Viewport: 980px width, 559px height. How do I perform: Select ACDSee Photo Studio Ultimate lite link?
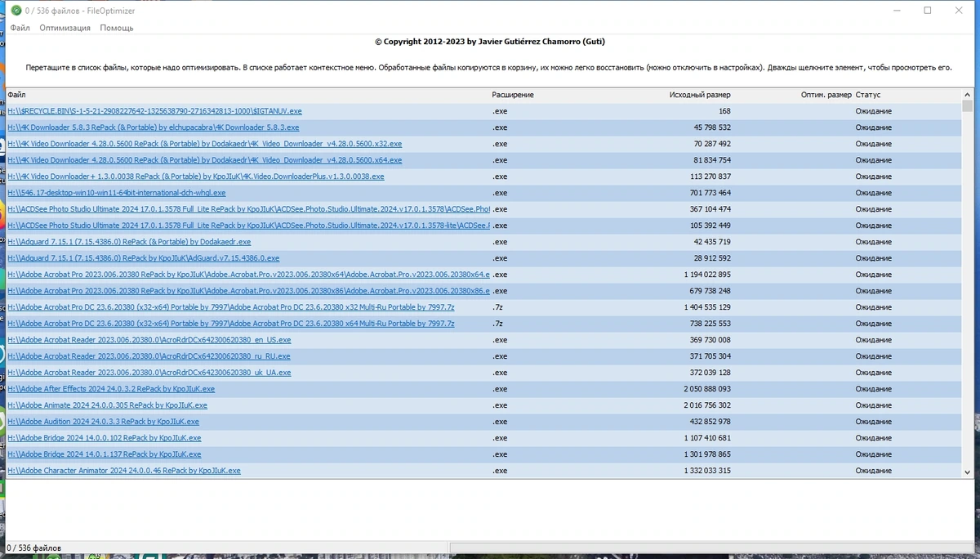click(x=248, y=226)
